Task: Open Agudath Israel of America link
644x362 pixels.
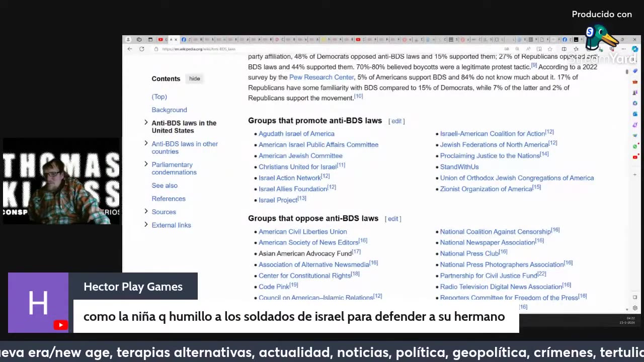Action: (x=296, y=134)
